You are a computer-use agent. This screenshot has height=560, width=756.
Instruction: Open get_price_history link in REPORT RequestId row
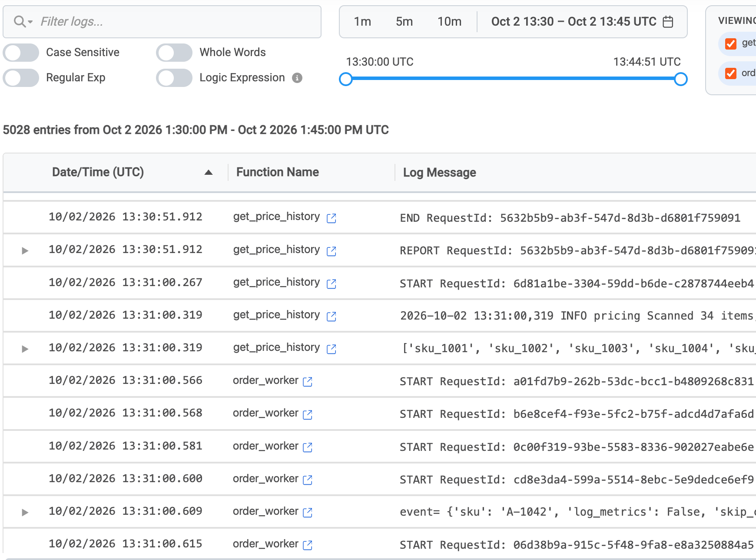331,251
